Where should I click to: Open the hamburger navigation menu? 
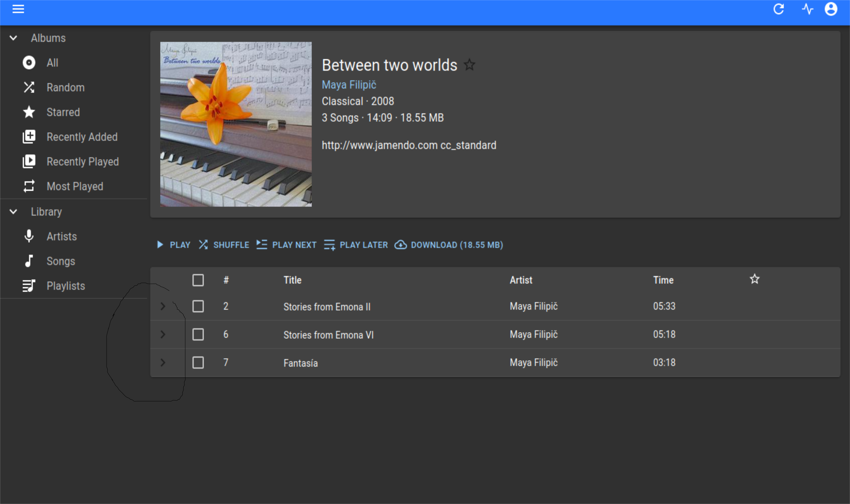pyautogui.click(x=18, y=9)
